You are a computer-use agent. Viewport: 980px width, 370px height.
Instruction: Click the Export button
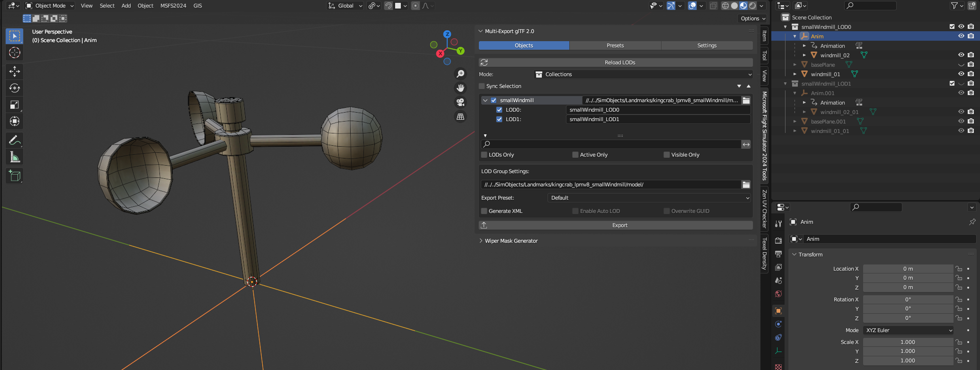click(620, 225)
